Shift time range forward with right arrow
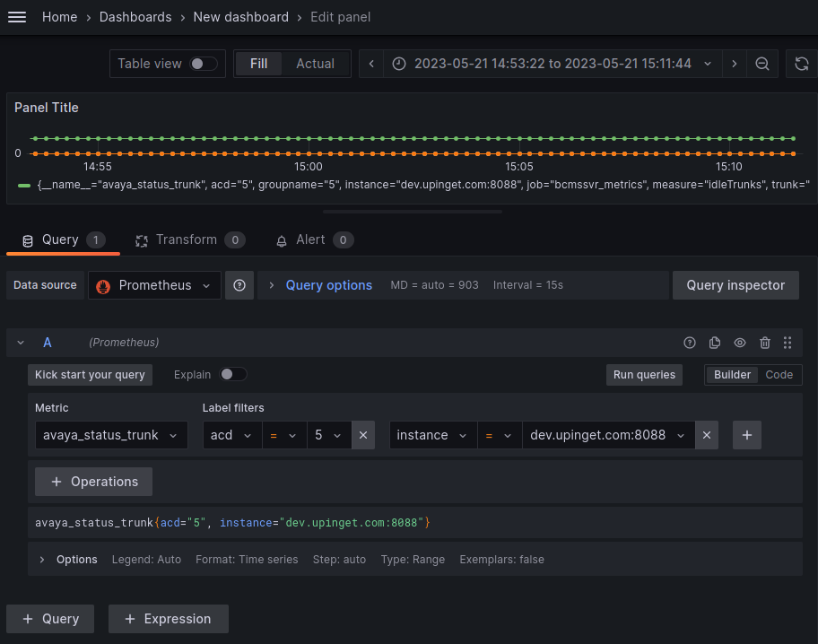 click(x=734, y=64)
